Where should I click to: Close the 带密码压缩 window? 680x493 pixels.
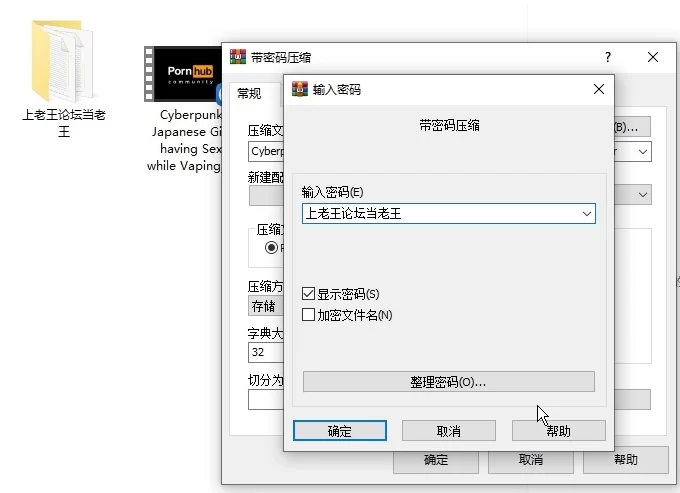653,57
